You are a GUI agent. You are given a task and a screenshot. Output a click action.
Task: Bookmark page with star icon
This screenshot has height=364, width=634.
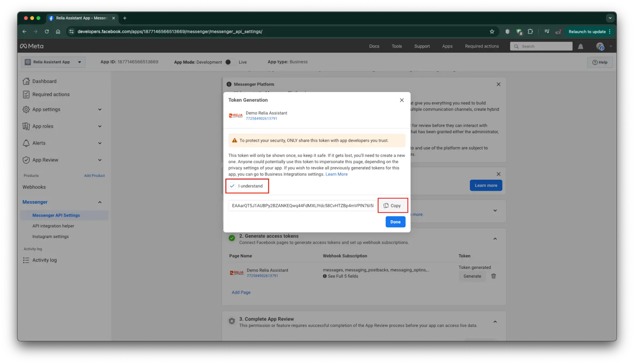492,32
